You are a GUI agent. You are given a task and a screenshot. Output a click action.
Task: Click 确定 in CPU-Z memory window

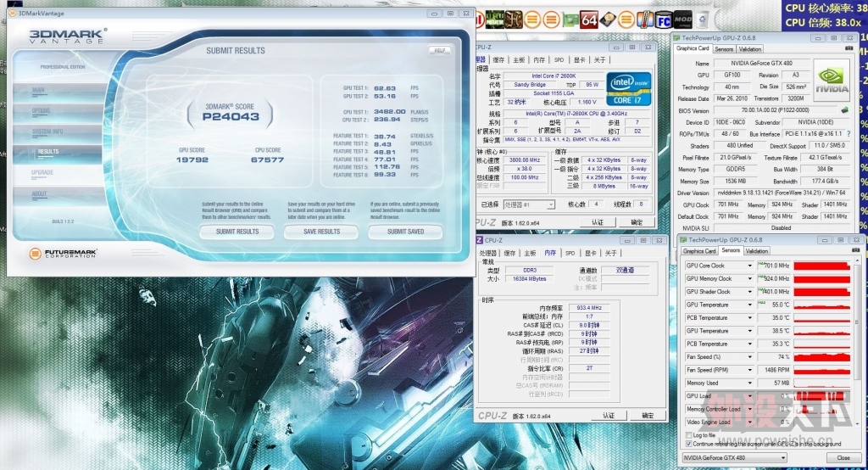coord(648,416)
